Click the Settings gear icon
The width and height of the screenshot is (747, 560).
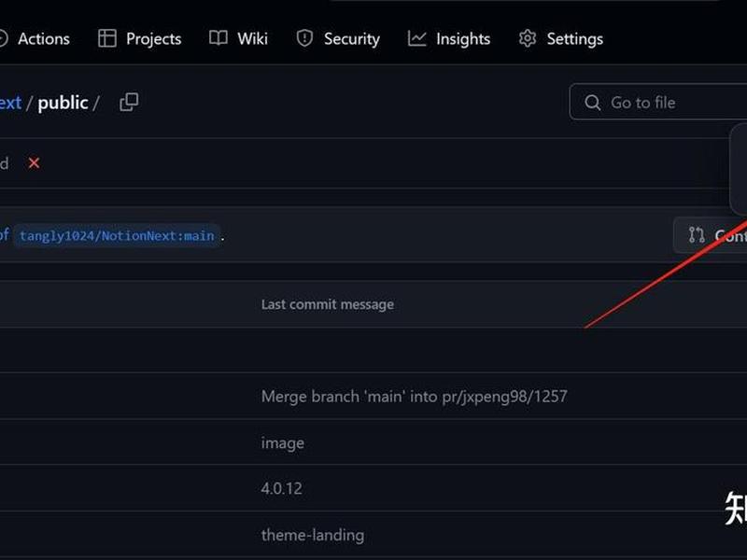(528, 38)
